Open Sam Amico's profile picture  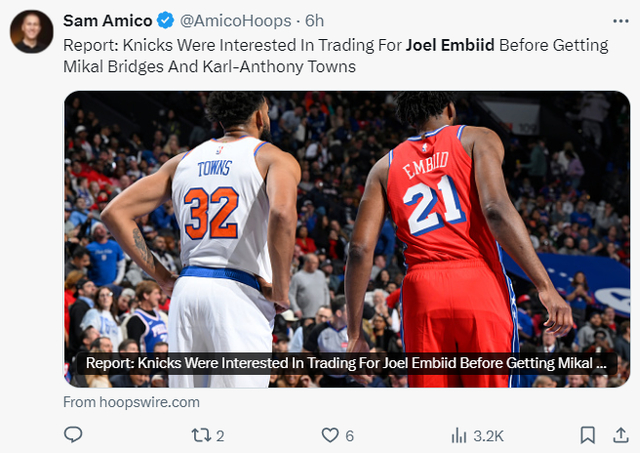pyautogui.click(x=31, y=31)
